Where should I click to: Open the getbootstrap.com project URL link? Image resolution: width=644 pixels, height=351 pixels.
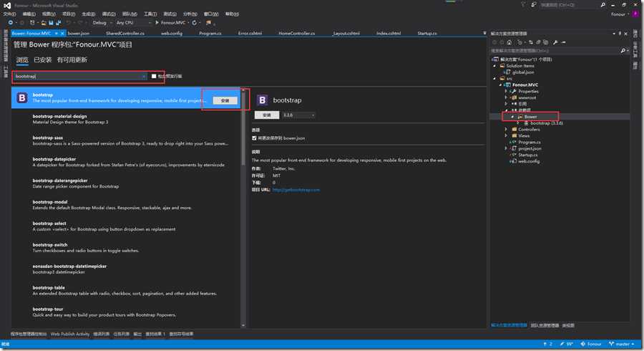[296, 190]
